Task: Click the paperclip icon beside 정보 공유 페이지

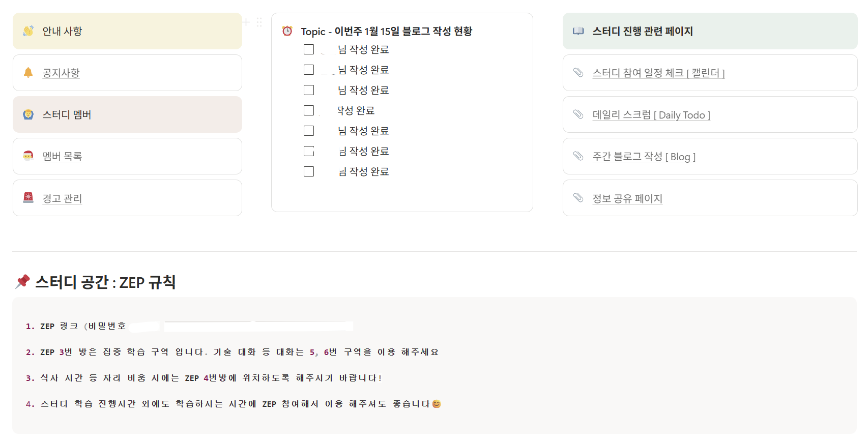Action: [578, 198]
